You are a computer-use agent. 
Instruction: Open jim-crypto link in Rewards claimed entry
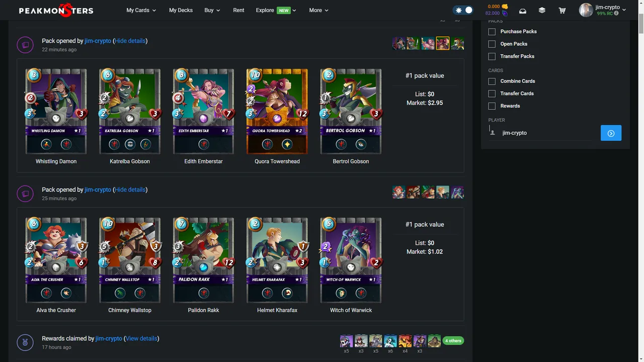tap(109, 338)
